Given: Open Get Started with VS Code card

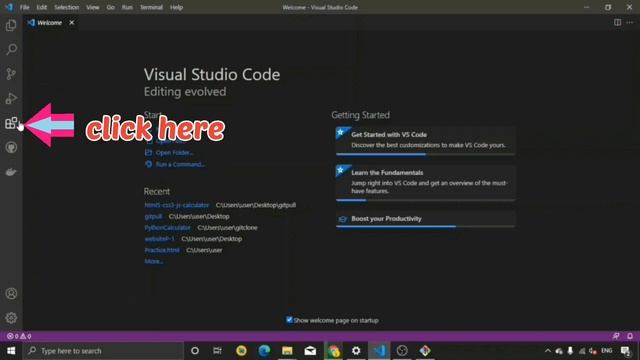Looking at the screenshot, I should (x=425, y=140).
